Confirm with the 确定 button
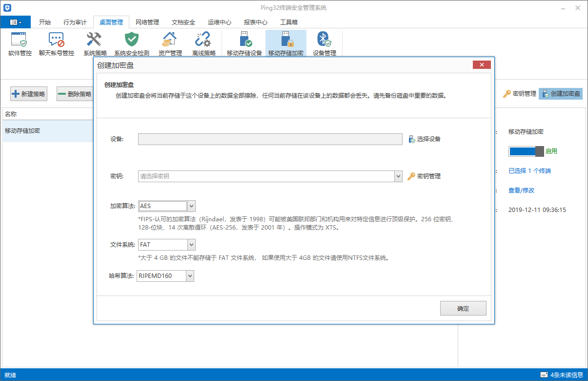 point(463,308)
